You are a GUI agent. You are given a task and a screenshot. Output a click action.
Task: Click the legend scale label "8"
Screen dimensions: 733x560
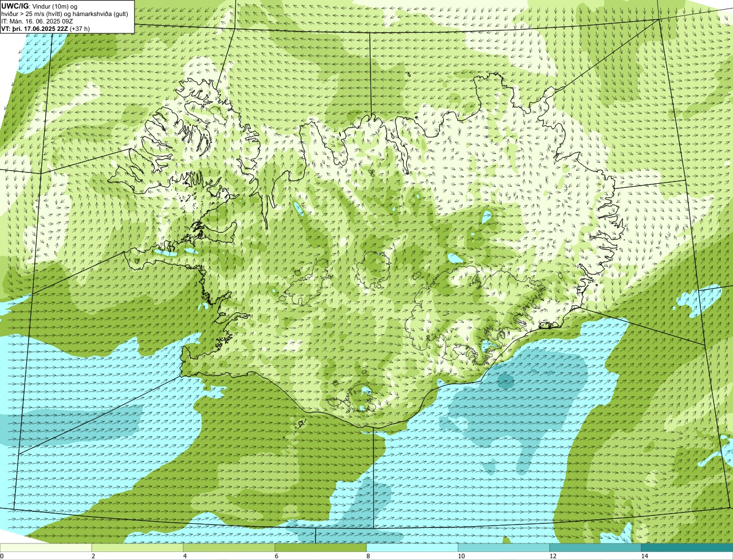coord(368,556)
